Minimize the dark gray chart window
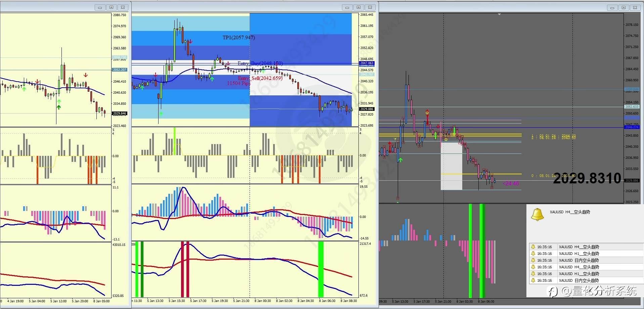This screenshot has height=309, width=644. (x=612, y=7)
